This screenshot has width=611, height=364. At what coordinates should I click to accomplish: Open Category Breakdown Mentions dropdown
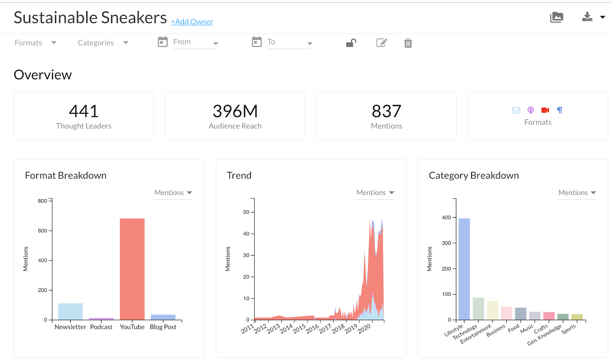577,193
